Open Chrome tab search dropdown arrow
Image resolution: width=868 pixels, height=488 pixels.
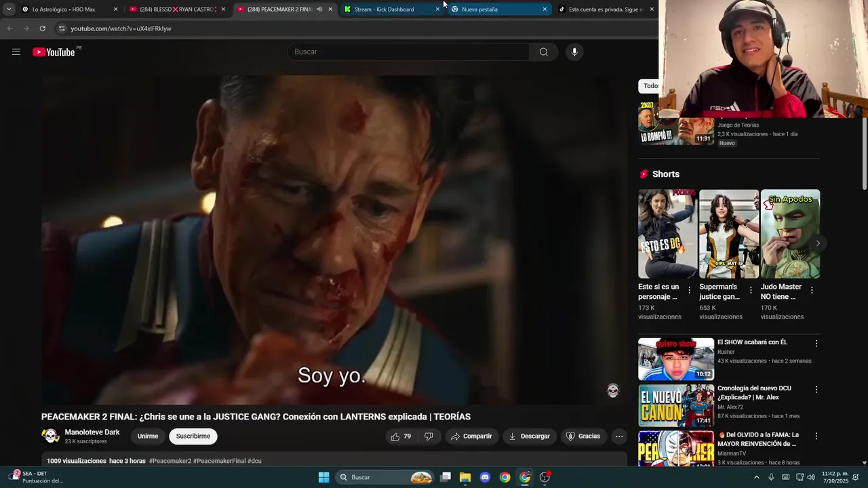pyautogui.click(x=9, y=9)
